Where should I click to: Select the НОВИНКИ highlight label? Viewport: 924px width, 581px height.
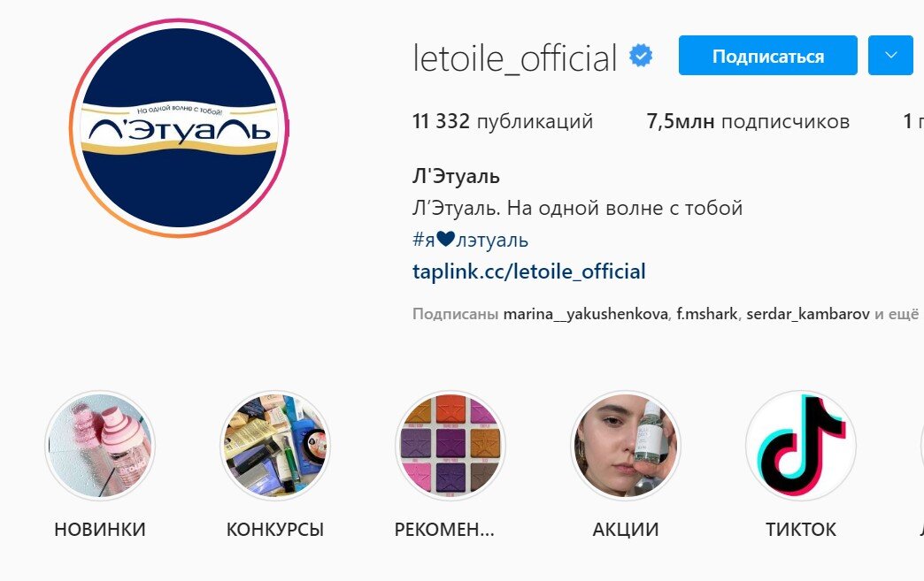[x=100, y=529]
